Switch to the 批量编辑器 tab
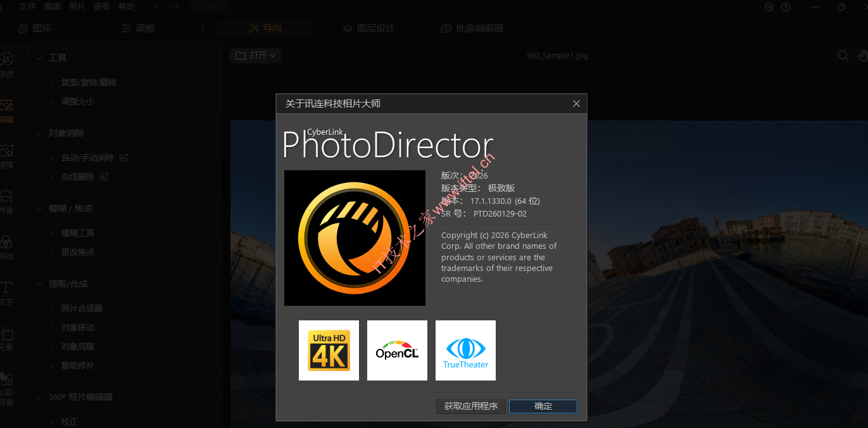Viewport: 868px width, 428px height. (472, 28)
